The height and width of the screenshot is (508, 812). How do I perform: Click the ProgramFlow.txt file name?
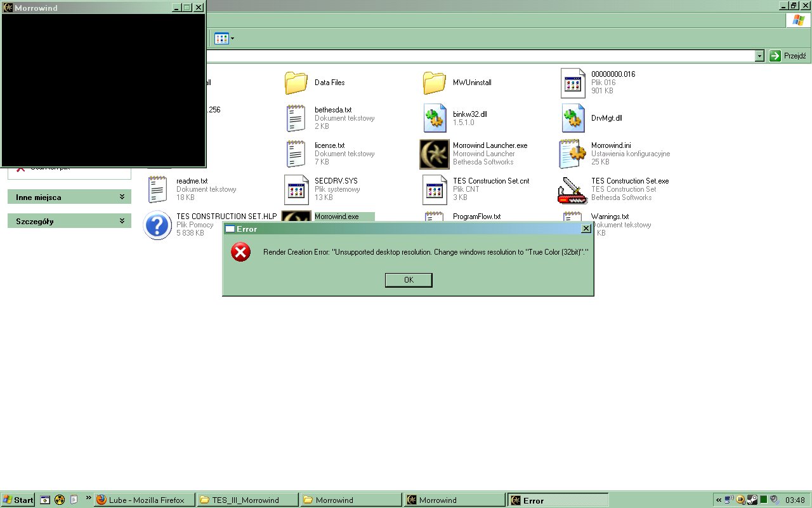476,217
